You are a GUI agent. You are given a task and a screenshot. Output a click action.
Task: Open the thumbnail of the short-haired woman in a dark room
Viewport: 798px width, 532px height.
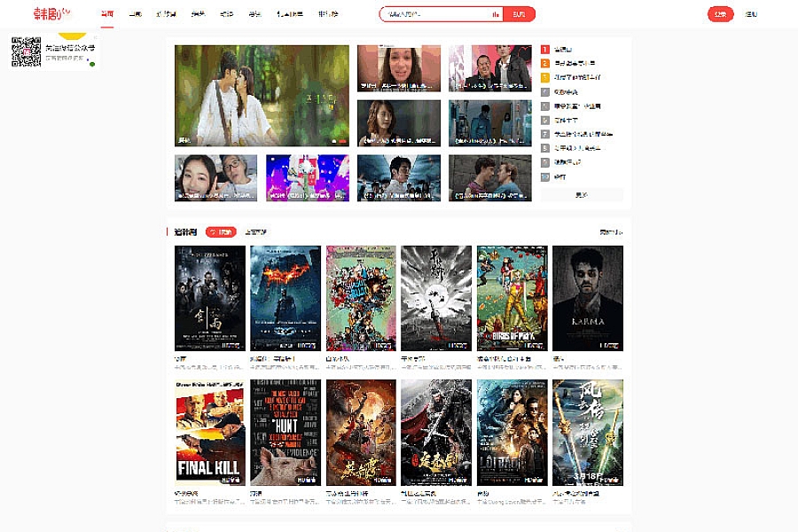coord(398,123)
